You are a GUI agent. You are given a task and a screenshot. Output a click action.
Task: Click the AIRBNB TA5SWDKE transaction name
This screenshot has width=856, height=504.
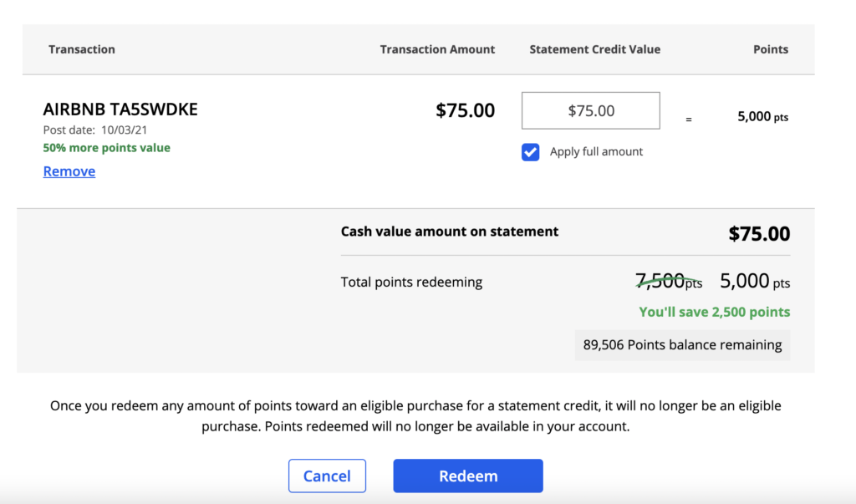coord(120,109)
